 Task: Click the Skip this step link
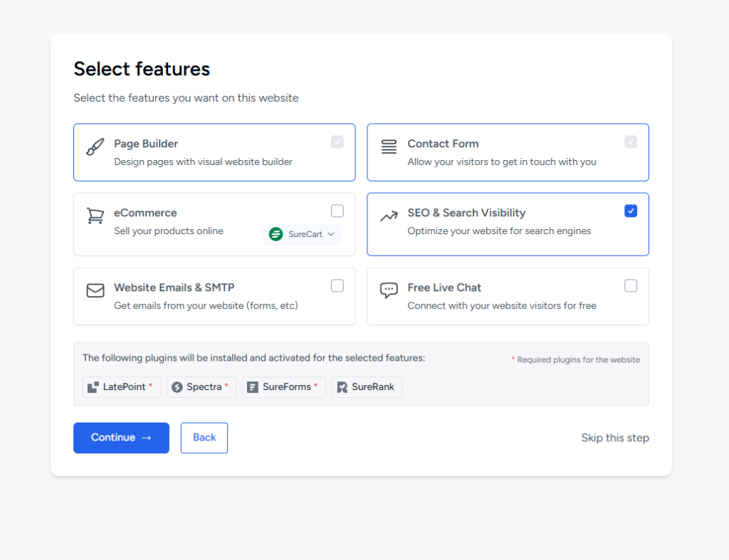(x=614, y=438)
